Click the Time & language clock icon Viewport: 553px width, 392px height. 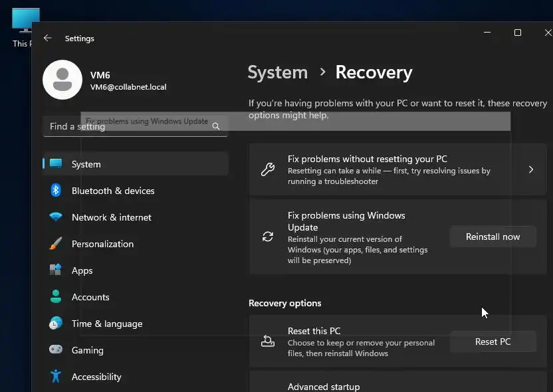(56, 324)
